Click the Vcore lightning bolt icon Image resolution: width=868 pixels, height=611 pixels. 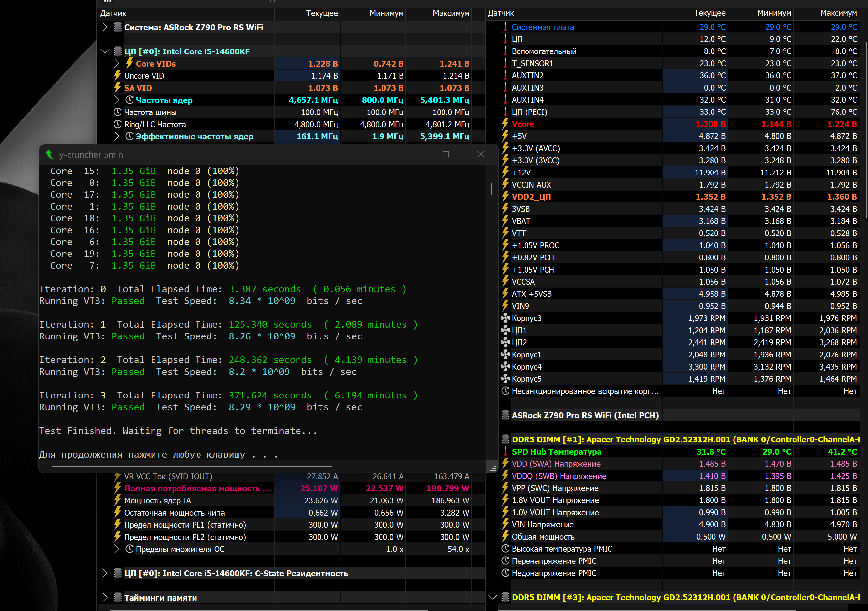click(505, 124)
